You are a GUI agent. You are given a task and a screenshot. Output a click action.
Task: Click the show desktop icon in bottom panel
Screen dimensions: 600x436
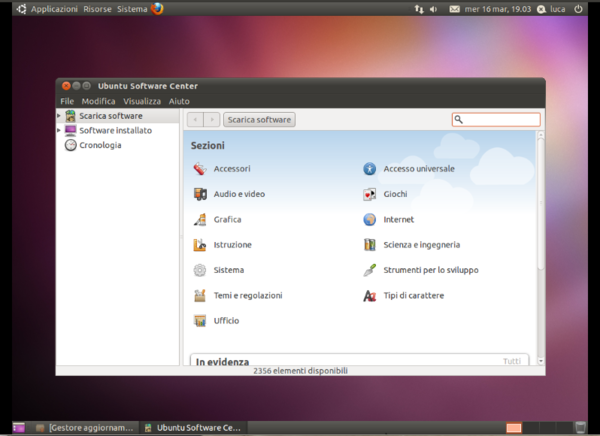pyautogui.click(x=18, y=428)
